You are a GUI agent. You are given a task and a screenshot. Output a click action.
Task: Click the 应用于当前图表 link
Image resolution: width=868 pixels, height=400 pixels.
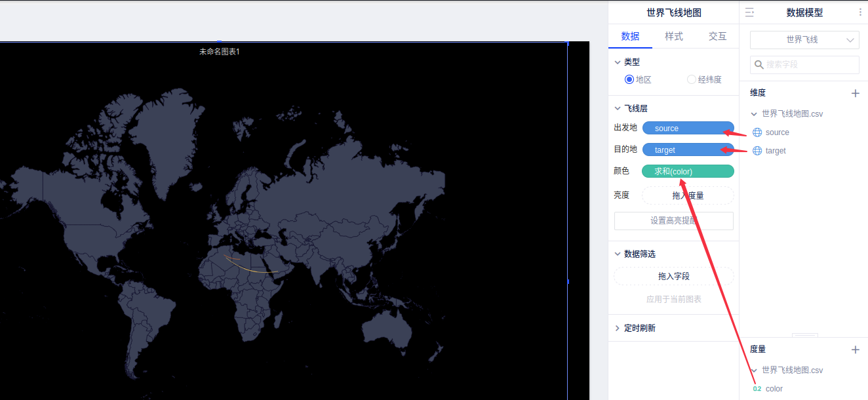(x=673, y=299)
